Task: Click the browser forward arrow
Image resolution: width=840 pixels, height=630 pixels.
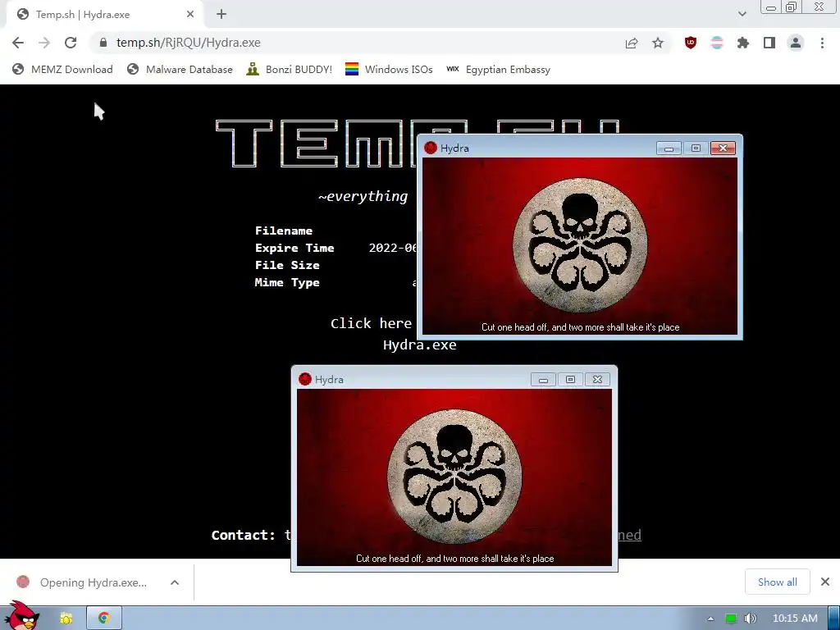Action: [x=44, y=43]
